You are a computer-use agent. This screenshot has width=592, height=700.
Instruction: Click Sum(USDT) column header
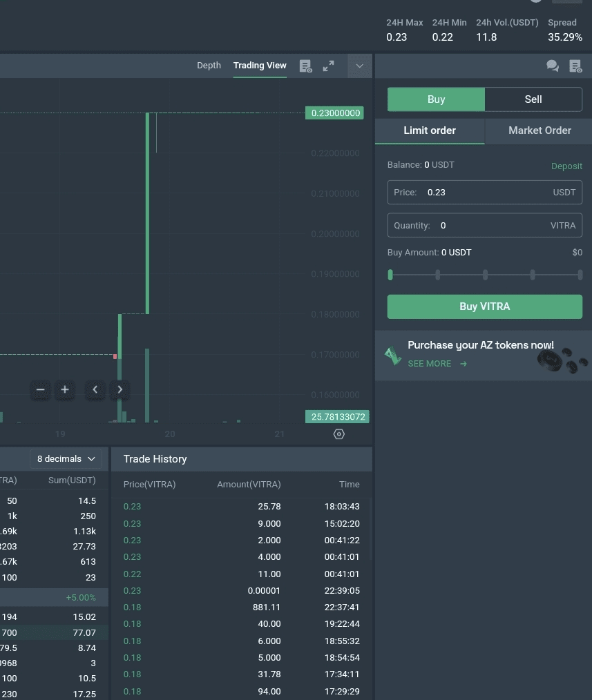point(72,480)
